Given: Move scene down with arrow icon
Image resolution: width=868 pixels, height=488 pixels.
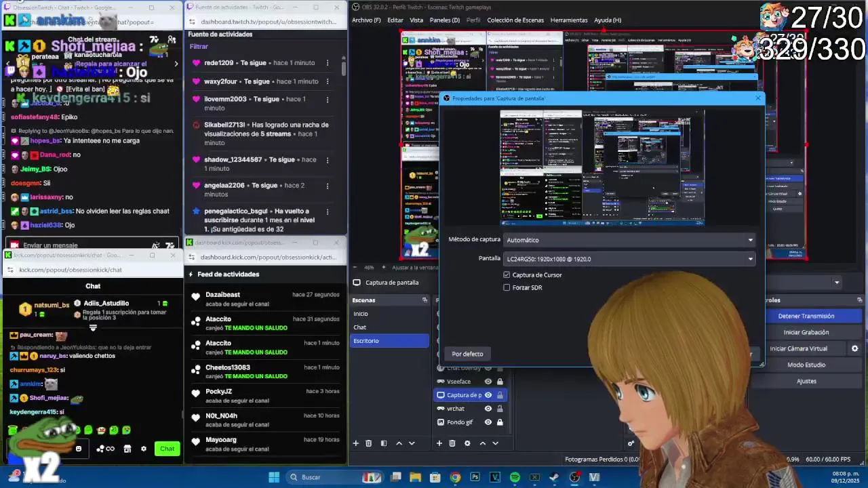Looking at the screenshot, I should click(412, 443).
